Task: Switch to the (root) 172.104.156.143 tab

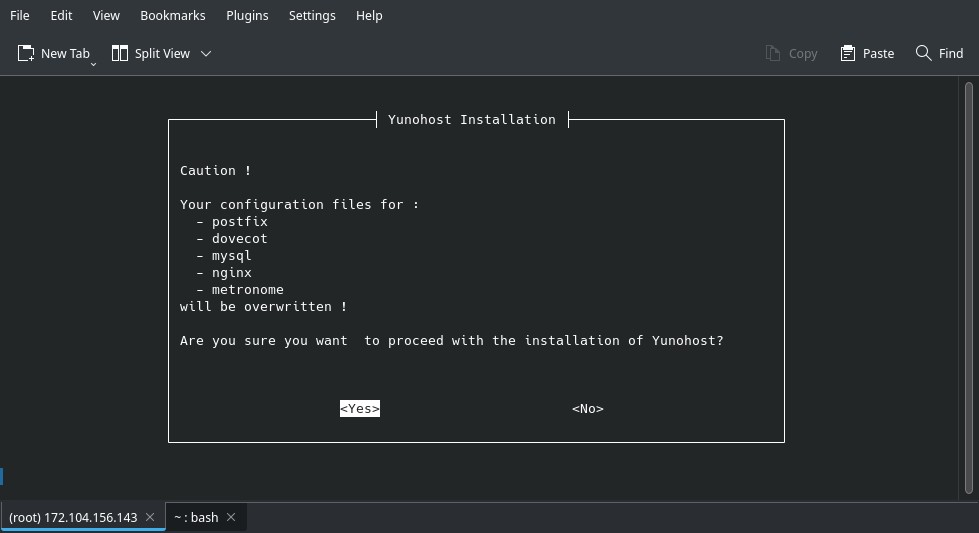Action: 73,517
